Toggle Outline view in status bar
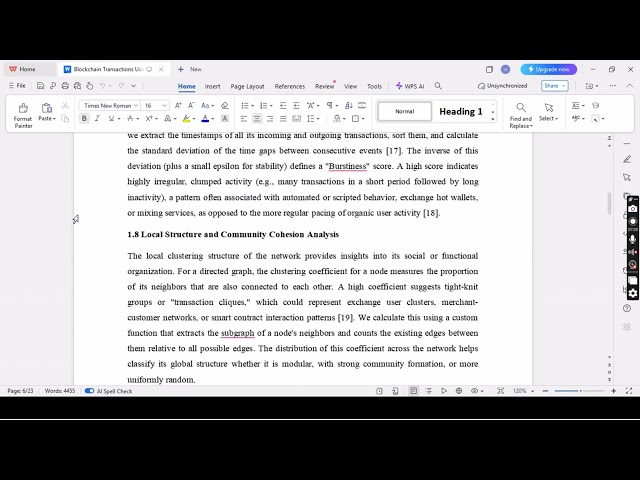This screenshot has height=480, width=640. (428, 391)
